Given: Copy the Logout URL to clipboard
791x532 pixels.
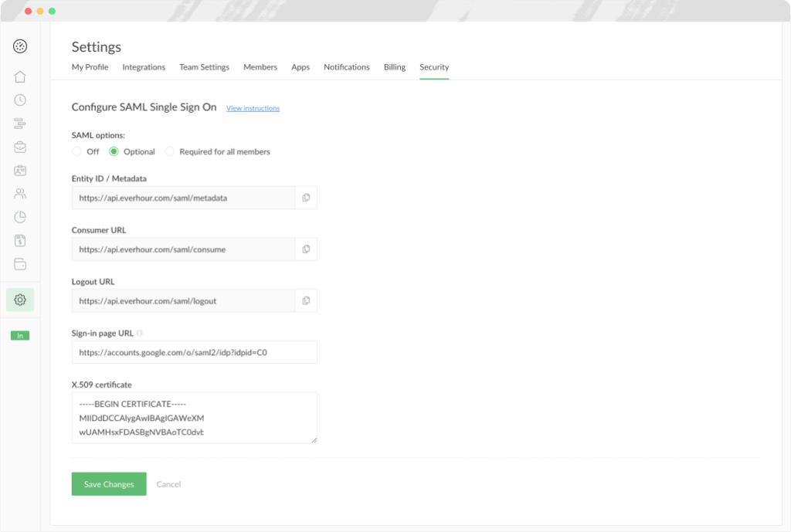Looking at the screenshot, I should [306, 300].
